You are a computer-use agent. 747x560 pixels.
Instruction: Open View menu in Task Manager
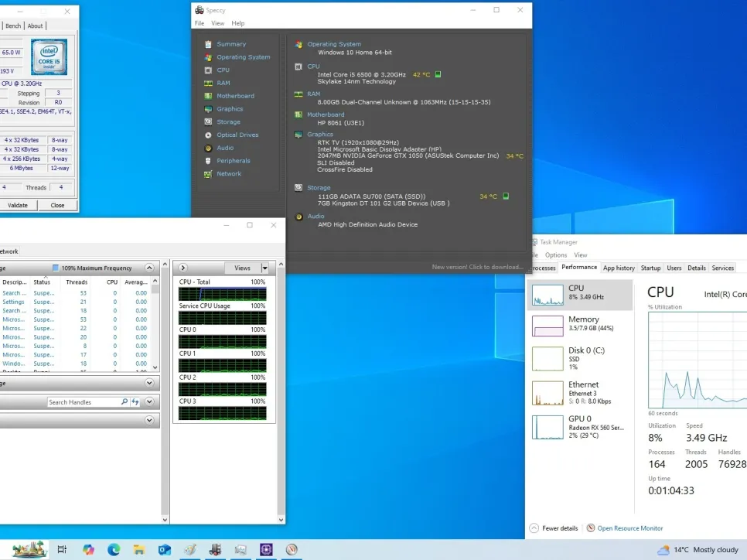pyautogui.click(x=580, y=255)
